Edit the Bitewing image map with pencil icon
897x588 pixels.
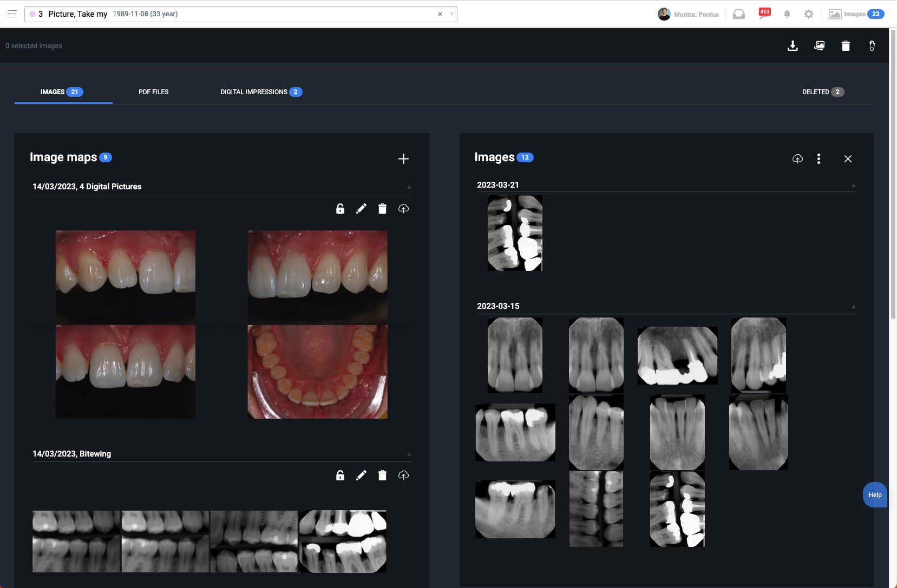coord(361,475)
